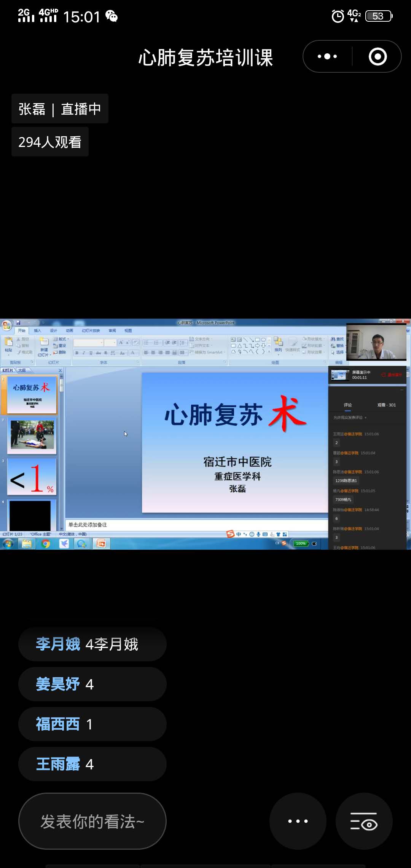Click the red 退出演示 button
Screen dimensions: 411x868
coord(392,375)
